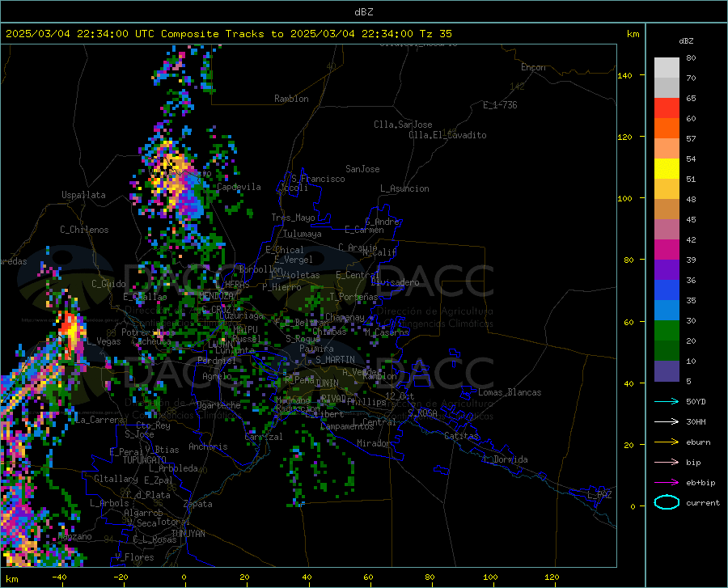This screenshot has height=588, width=728.
Task: Click the 'C_Chilenos' label on map
Action: pyautogui.click(x=84, y=230)
